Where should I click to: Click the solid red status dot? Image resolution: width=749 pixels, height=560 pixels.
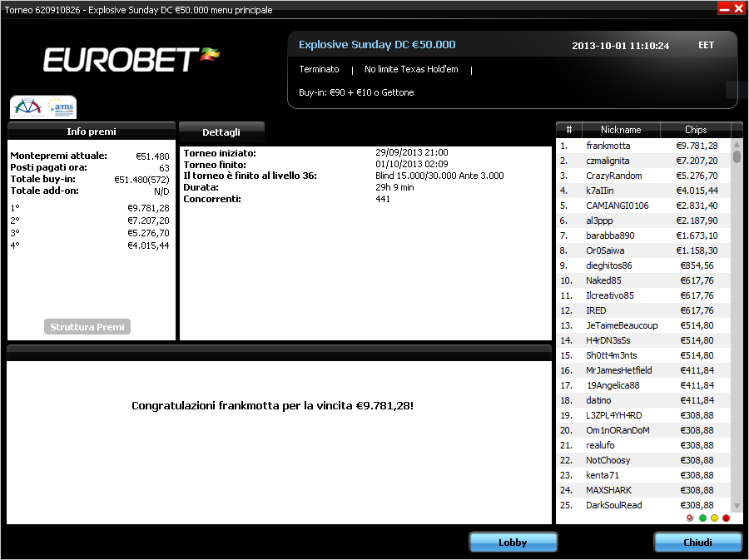[x=726, y=518]
